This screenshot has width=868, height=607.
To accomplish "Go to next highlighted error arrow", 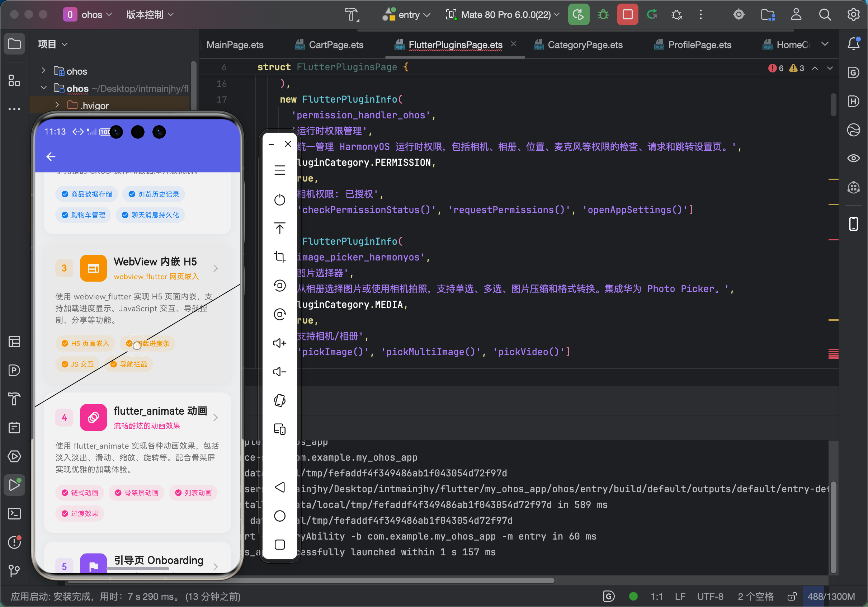I will pos(830,68).
